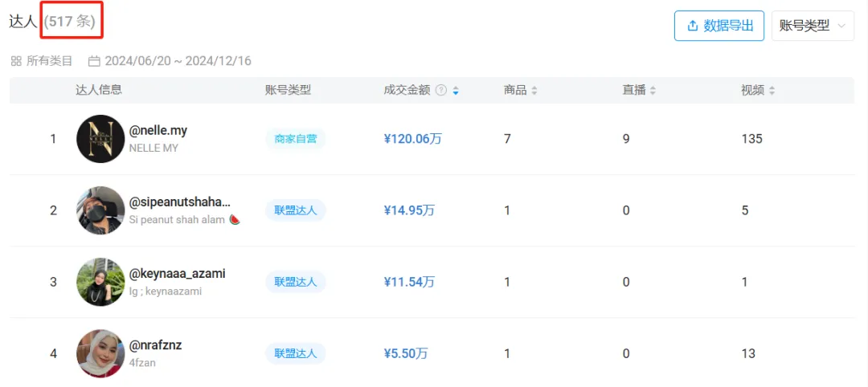
Task: Open the 账号类型 dropdown filter
Action: pos(813,26)
